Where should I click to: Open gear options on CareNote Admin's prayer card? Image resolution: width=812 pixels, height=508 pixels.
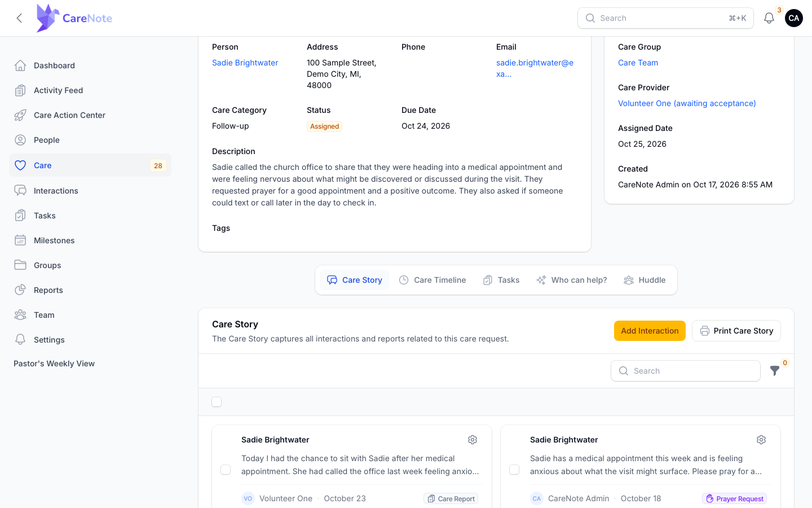point(761,440)
